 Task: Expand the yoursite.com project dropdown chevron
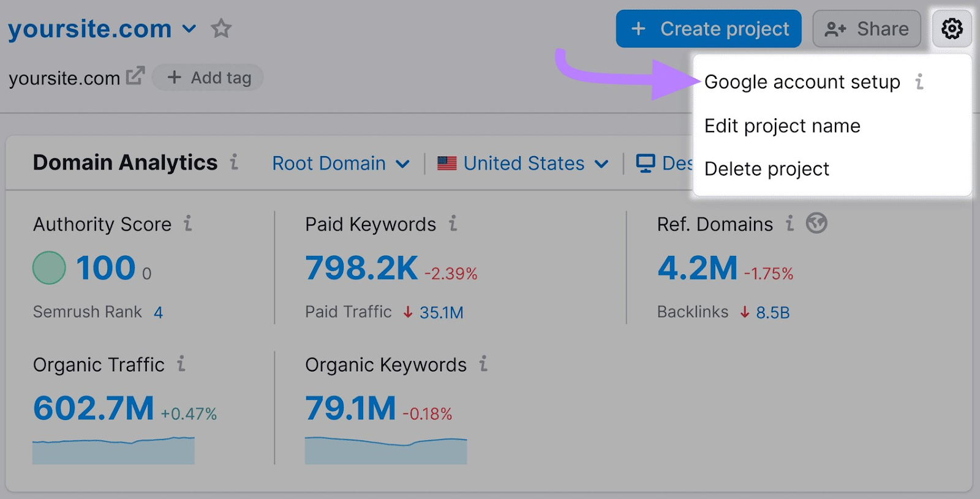189,29
